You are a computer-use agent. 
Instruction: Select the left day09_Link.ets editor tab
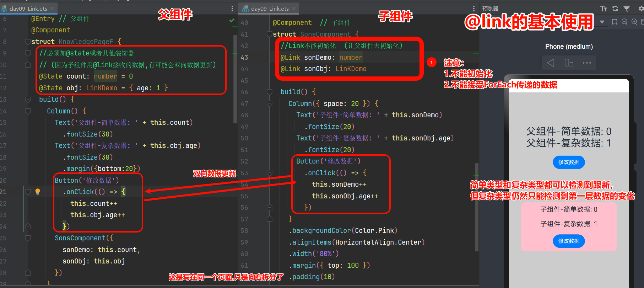(28, 9)
